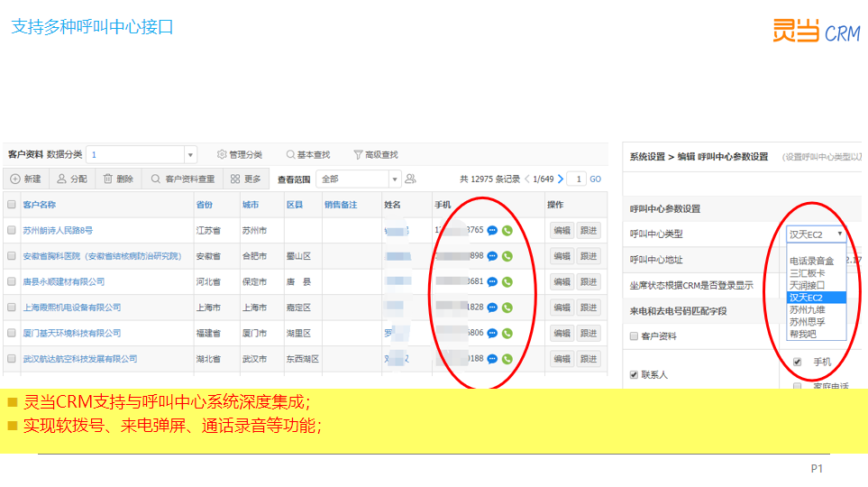
Task: Check the row for 安徽省胸科医院
Action: coord(11,255)
